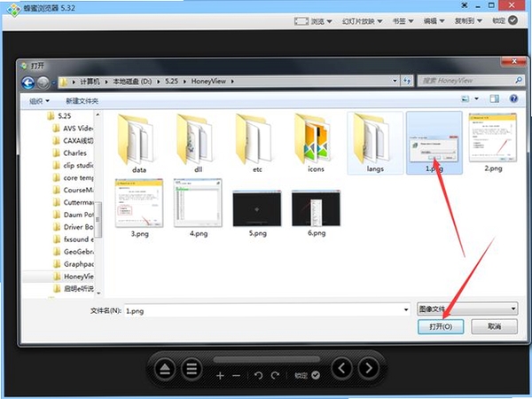This screenshot has height=399, width=532.
Task: Toggle 锁定 check in bottom controller
Action: (x=316, y=375)
